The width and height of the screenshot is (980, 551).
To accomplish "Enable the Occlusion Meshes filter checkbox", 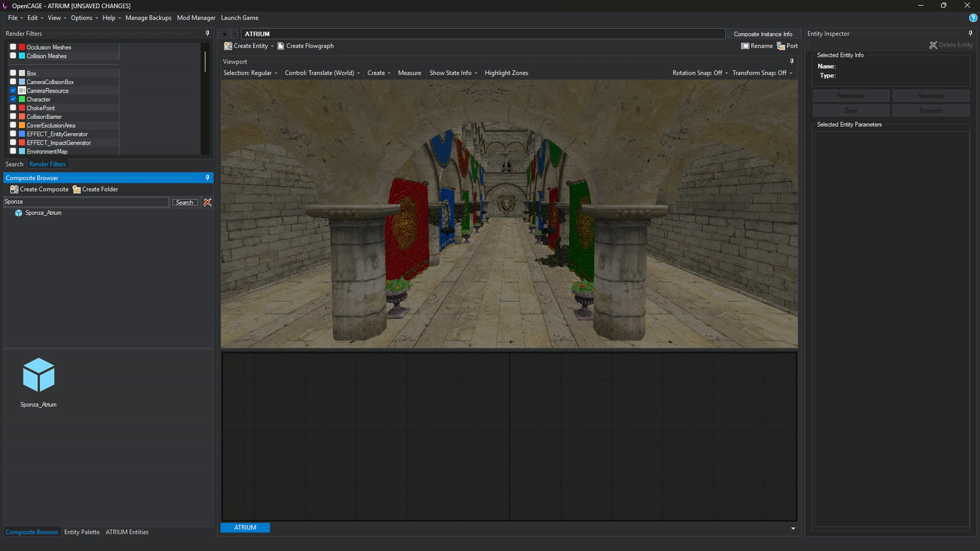I will tap(13, 47).
